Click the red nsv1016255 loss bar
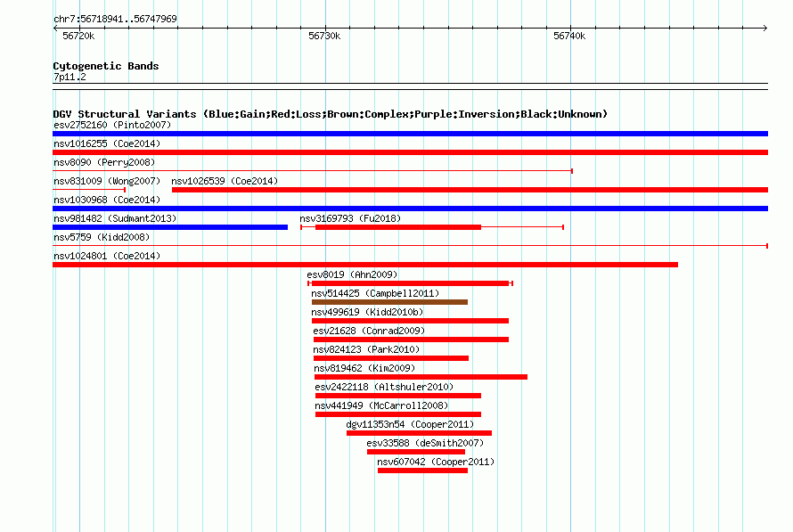Image resolution: width=793 pixels, height=532 pixels. pos(410,152)
